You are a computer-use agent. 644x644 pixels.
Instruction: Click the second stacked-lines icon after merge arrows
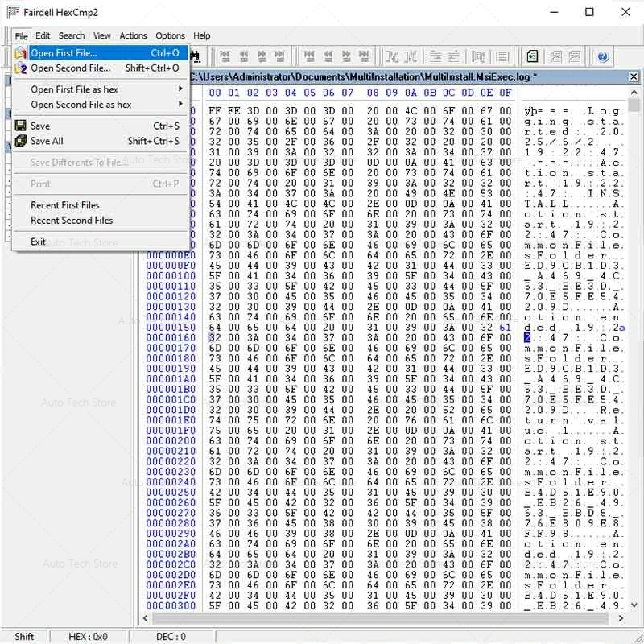453,56
